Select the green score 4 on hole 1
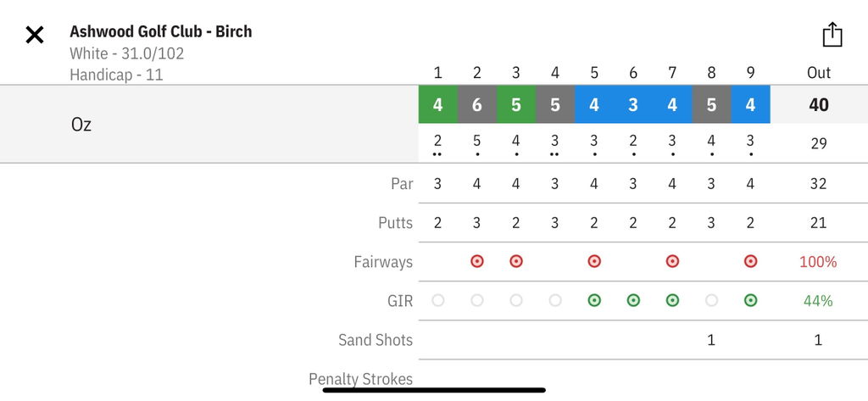868x401 pixels. coord(438,104)
